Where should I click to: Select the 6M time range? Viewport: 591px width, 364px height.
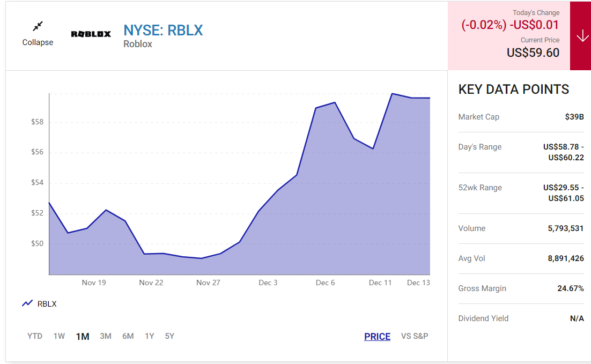point(128,336)
